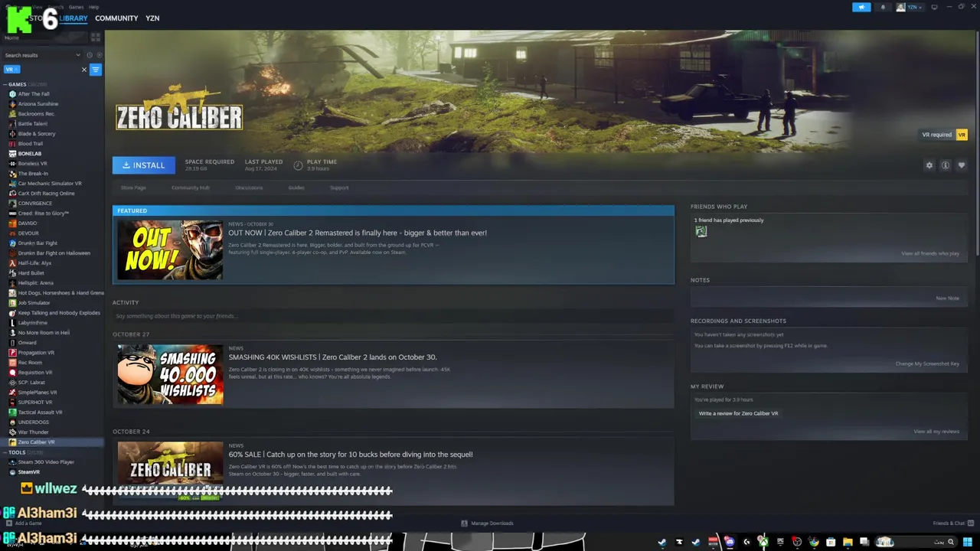The height and width of the screenshot is (551, 980).
Task: Click the Car Mechanic Simulator VR icon
Action: click(x=12, y=184)
